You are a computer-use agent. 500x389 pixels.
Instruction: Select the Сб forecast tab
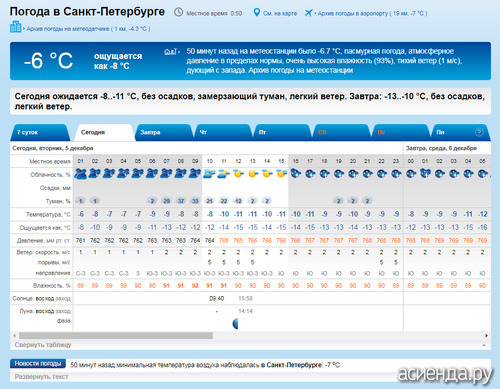(x=341, y=132)
